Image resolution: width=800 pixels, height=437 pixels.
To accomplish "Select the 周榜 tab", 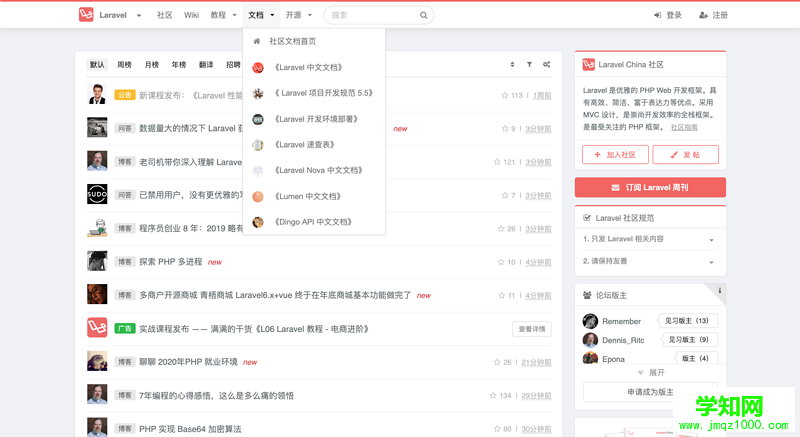I will (x=124, y=65).
